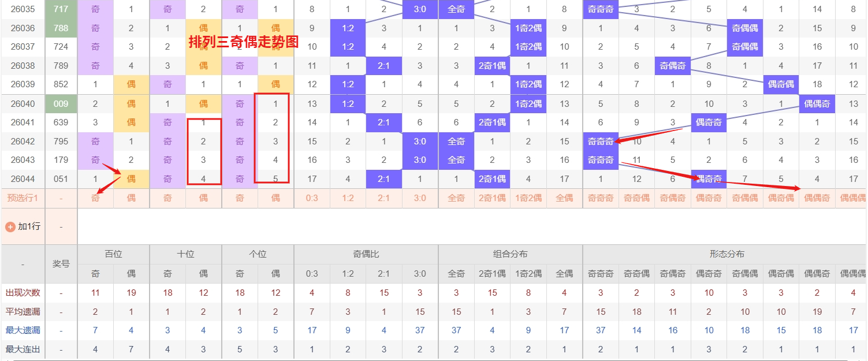Screen dimensions: 868x361
Task: Select the 偶偶偶 pattern in prediction row
Action: pyautogui.click(x=853, y=198)
